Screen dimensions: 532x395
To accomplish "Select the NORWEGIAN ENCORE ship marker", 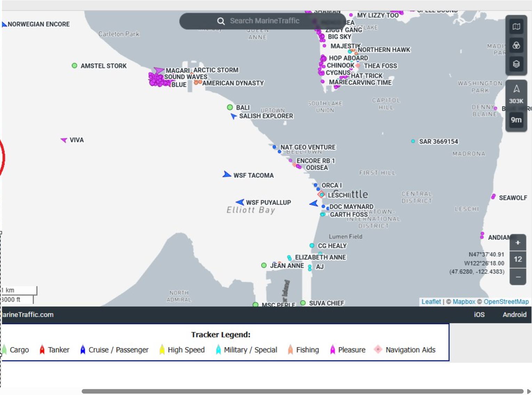I will click(4, 24).
